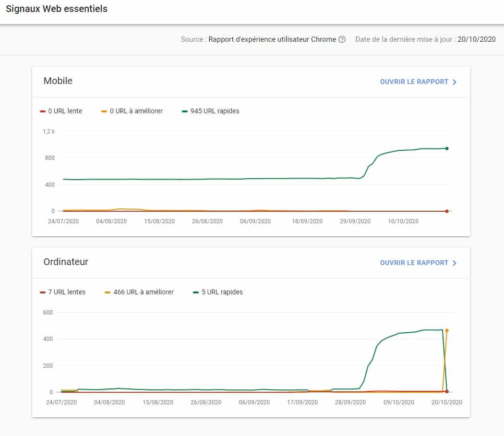
Task: Click the orange legend dash for 466 URL à améliorer
Action: pos(107,291)
